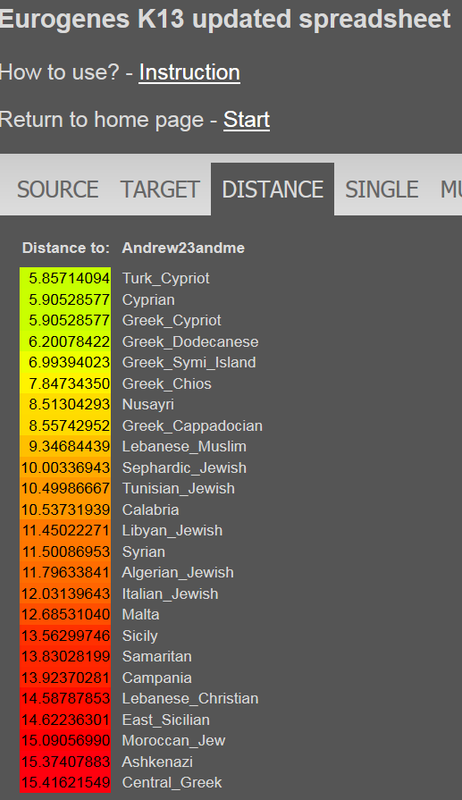Image resolution: width=462 pixels, height=800 pixels.
Task: Click distance value 12.68531040
Action: [x=65, y=614]
